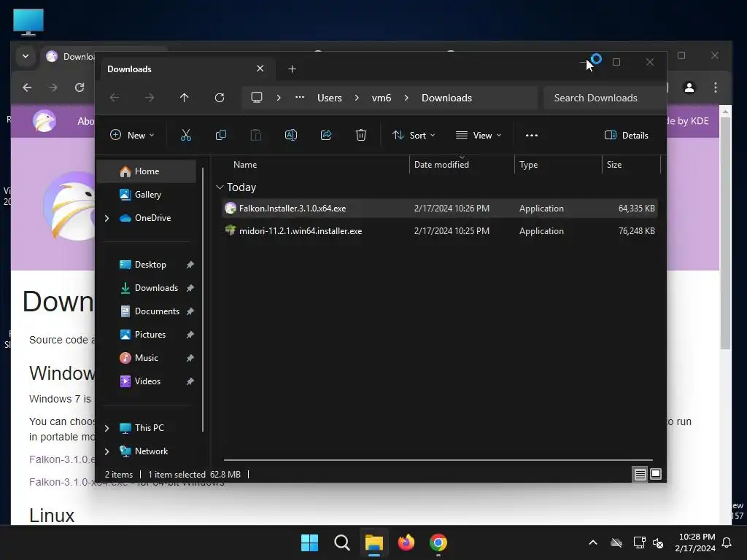Launch Firefox from taskbar

pos(406,542)
